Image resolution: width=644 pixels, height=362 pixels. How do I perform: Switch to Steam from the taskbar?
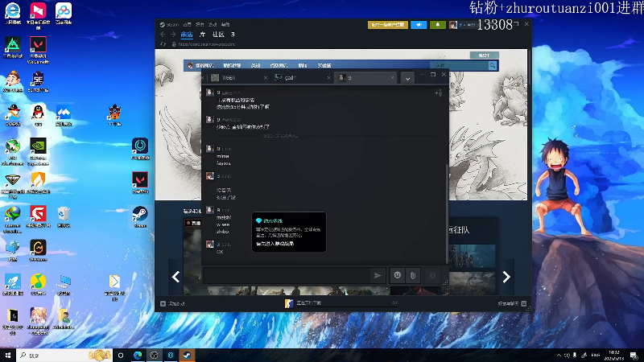click(187, 355)
